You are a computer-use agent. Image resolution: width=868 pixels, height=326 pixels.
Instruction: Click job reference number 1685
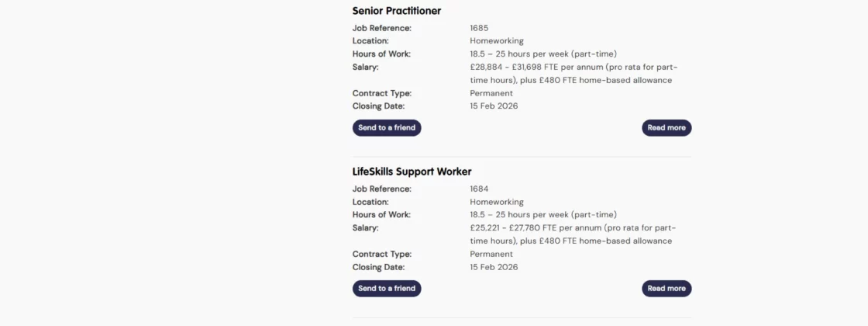pyautogui.click(x=479, y=29)
